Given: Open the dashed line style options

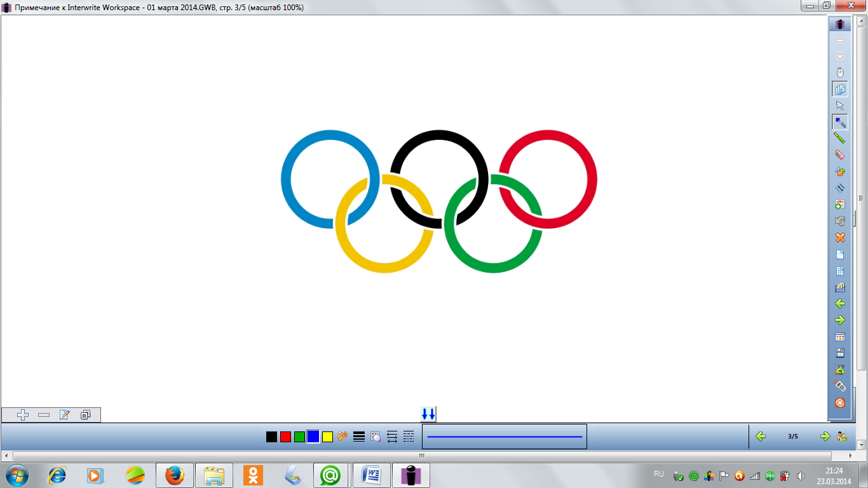Looking at the screenshot, I should click(409, 437).
